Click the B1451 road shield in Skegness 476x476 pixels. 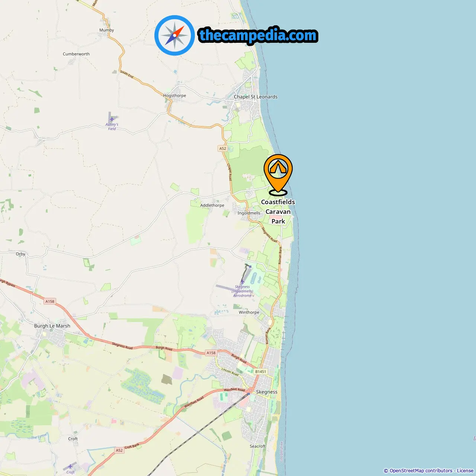pos(261,372)
